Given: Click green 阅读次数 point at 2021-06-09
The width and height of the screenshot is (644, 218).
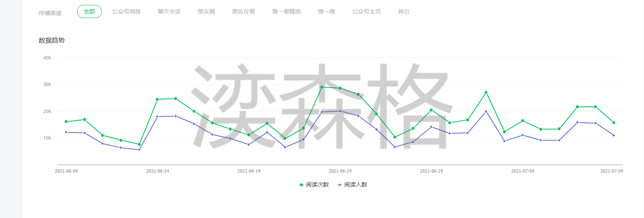Looking at the screenshot, I should click(x=66, y=121).
